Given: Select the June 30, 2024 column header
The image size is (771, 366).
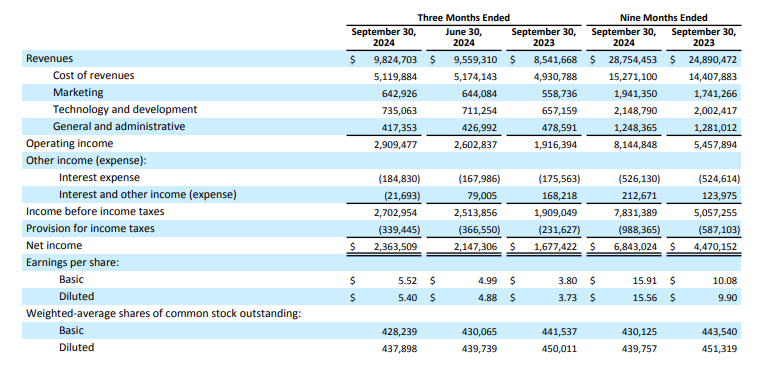Looking at the screenshot, I should [x=463, y=37].
